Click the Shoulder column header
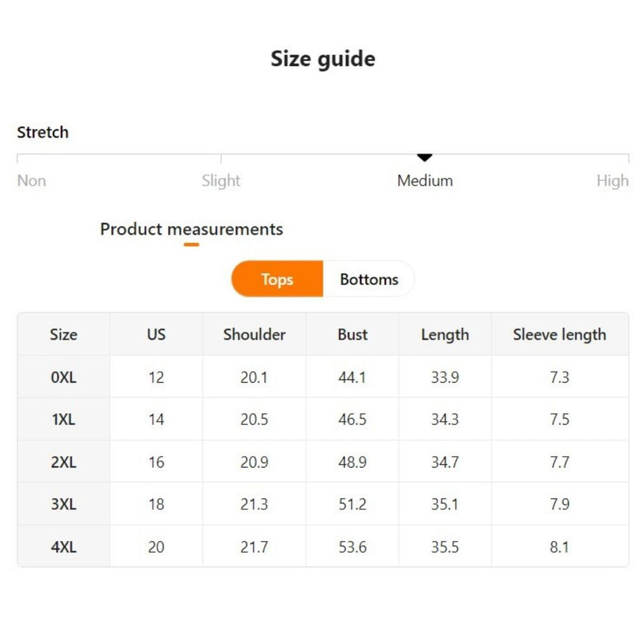The image size is (644, 644). pyautogui.click(x=254, y=335)
